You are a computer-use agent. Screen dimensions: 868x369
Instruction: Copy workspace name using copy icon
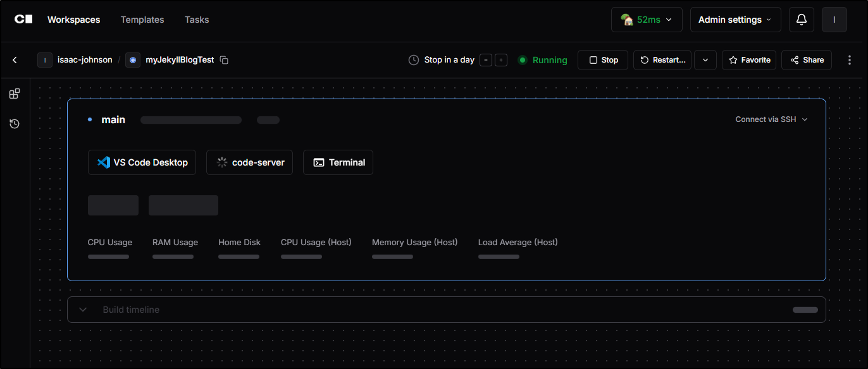(x=224, y=60)
